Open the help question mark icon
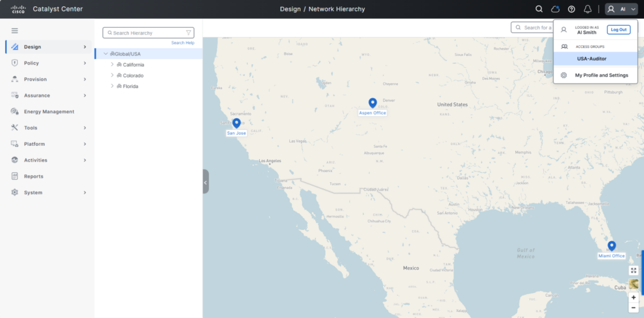 click(572, 9)
